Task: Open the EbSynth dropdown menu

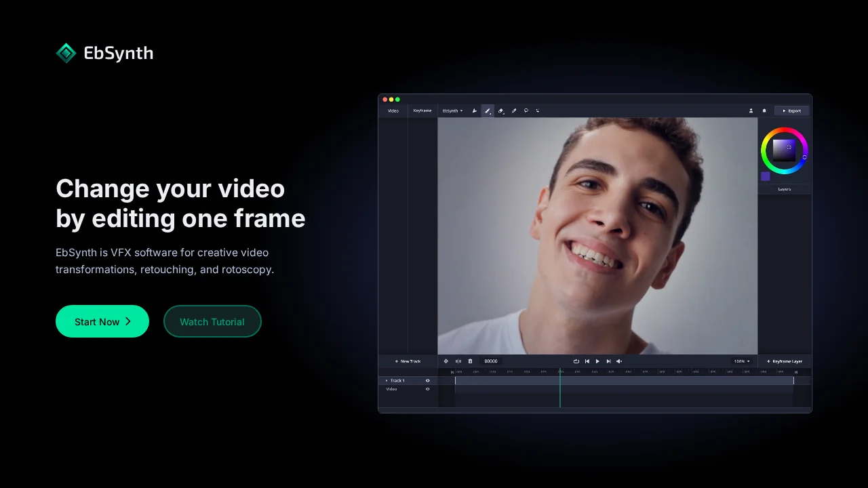Action: tap(452, 110)
